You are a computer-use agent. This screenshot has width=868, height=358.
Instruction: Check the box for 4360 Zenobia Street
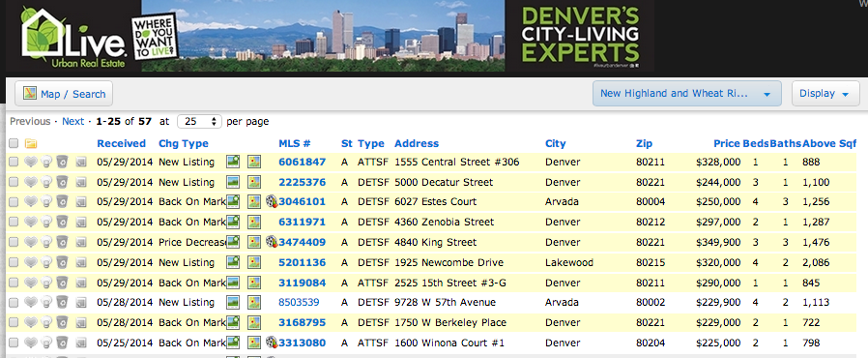[x=14, y=223]
